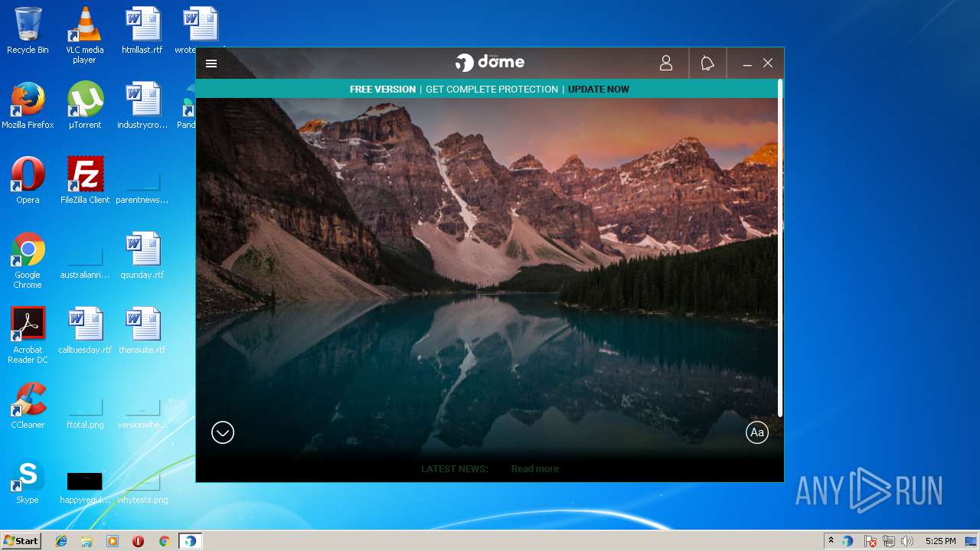
Task: Click the LATEST NEWS label
Action: coord(454,469)
